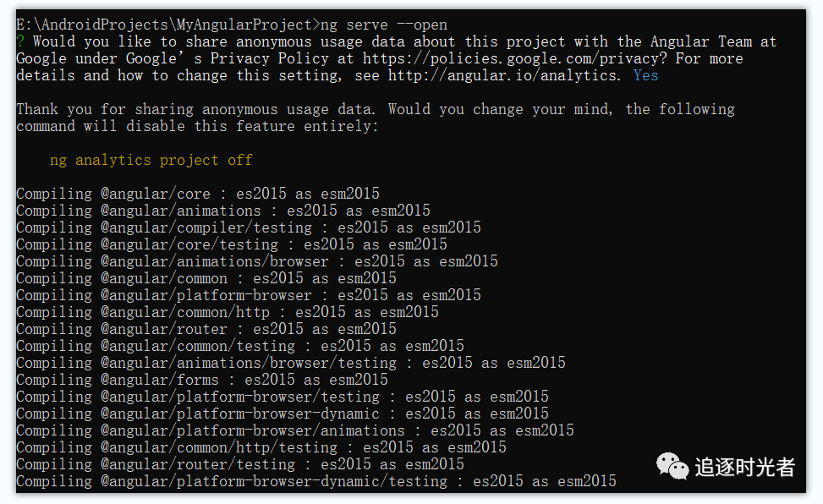Image resolution: width=823 pixels, height=504 pixels.
Task: Click the green question mark prompt symbol
Action: click(x=20, y=41)
